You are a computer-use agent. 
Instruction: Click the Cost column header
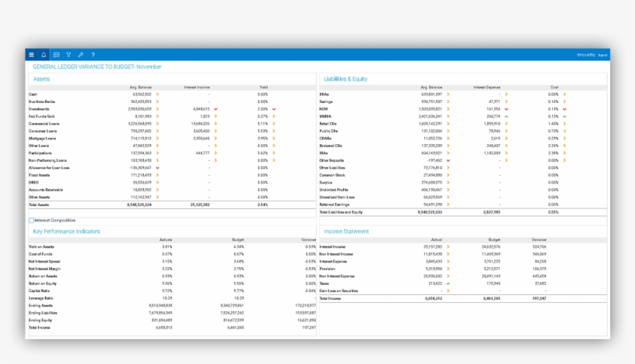tap(554, 87)
